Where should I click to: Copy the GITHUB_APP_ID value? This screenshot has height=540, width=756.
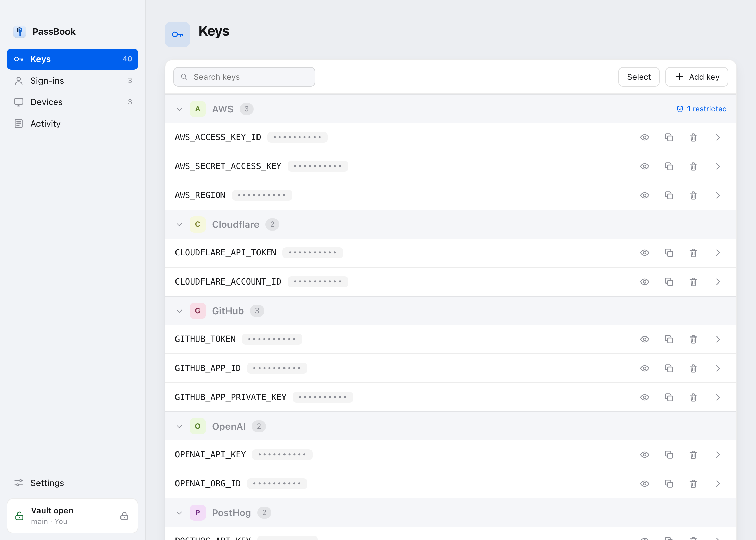pos(669,368)
